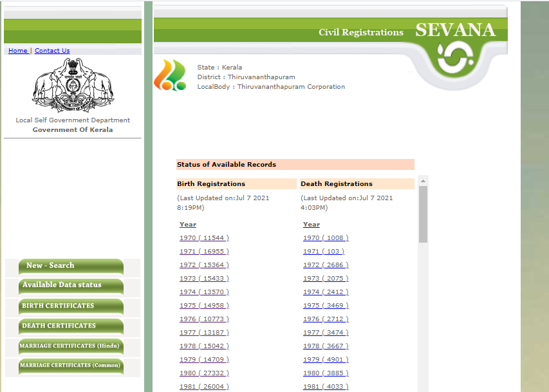Go to the Home link
Screen dimensions: 549x392
coord(17,50)
